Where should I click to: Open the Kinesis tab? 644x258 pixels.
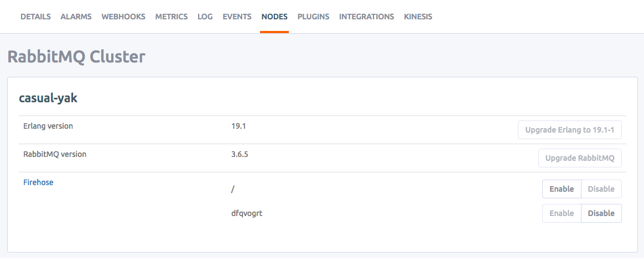click(x=418, y=17)
